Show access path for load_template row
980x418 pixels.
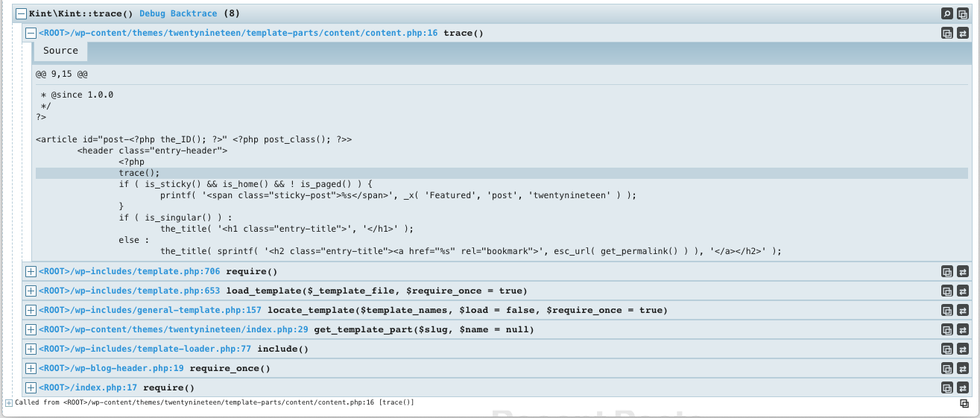click(963, 291)
